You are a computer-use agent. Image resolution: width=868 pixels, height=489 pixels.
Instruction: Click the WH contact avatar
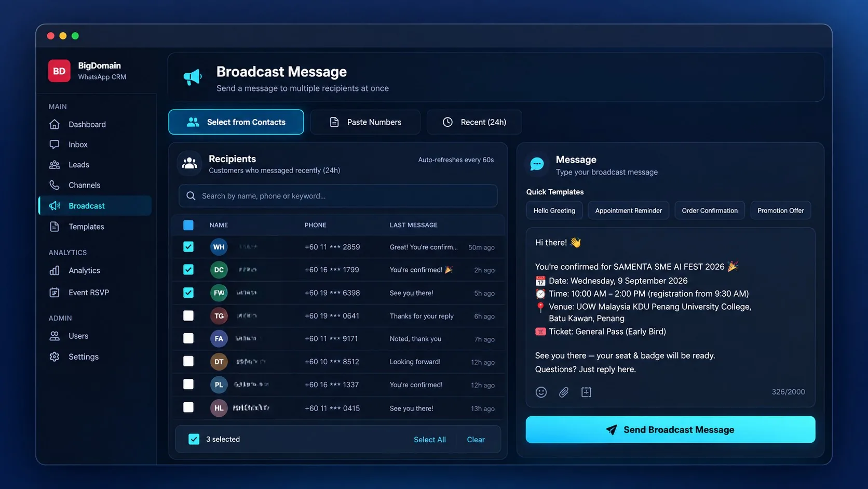[219, 247]
